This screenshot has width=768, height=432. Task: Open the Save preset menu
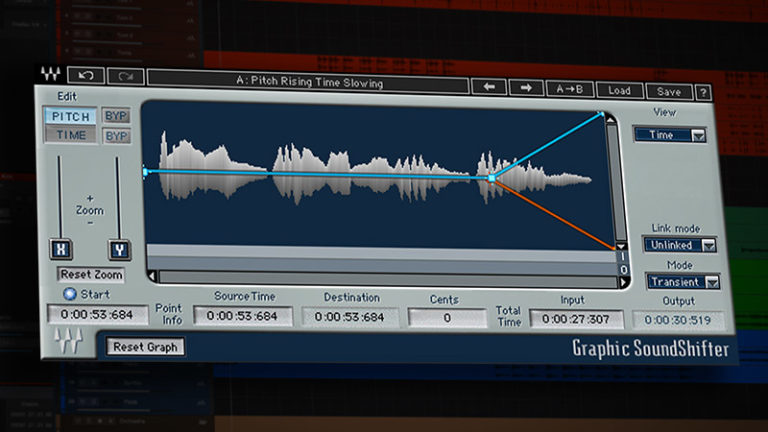668,92
